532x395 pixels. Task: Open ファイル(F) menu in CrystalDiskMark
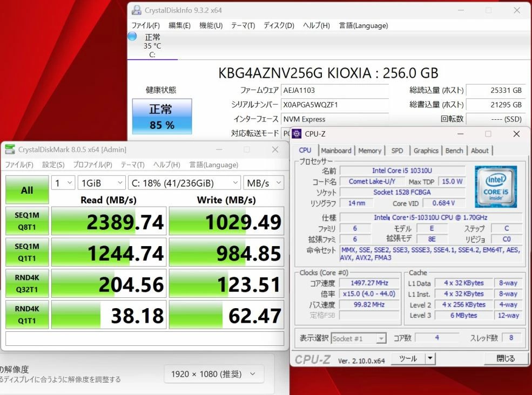[x=19, y=165]
